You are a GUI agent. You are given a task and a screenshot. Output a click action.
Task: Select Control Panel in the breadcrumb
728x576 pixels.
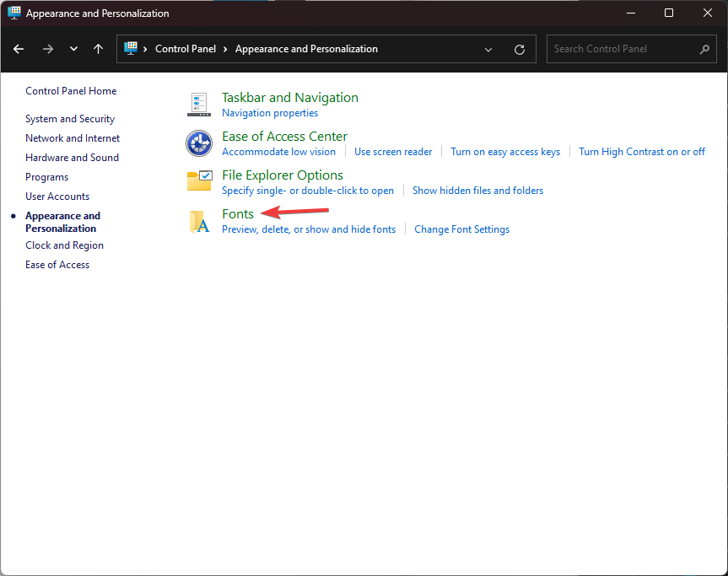pos(186,49)
